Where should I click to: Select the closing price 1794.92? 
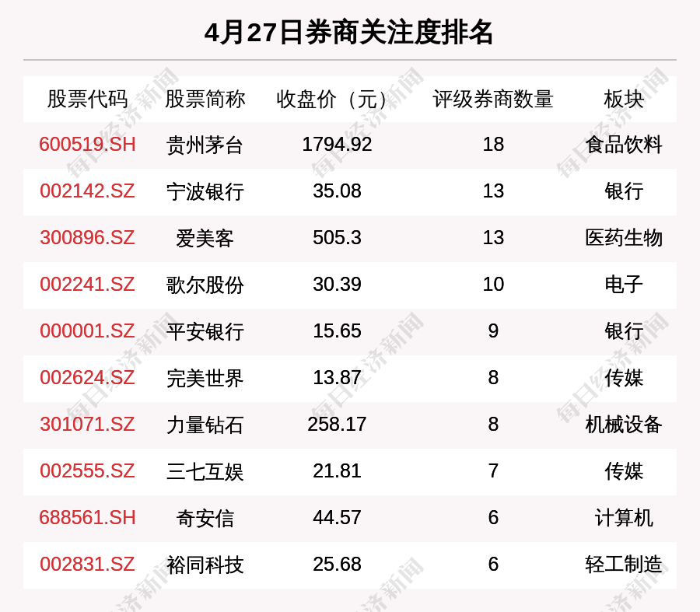337,145
